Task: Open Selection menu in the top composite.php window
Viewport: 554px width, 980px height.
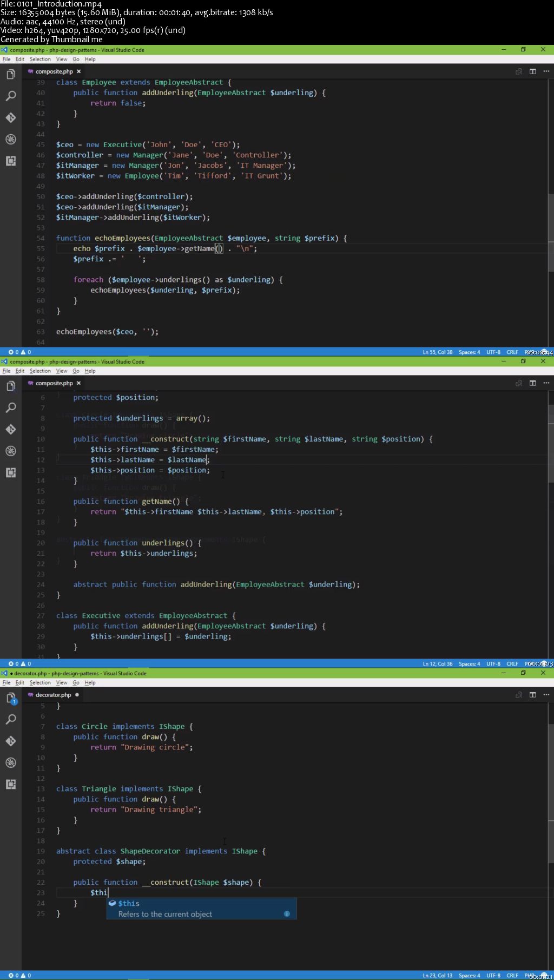Action: [x=40, y=60]
